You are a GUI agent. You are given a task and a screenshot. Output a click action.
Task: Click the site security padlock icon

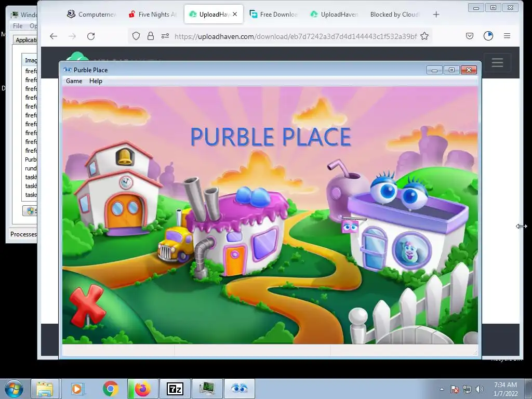(151, 36)
